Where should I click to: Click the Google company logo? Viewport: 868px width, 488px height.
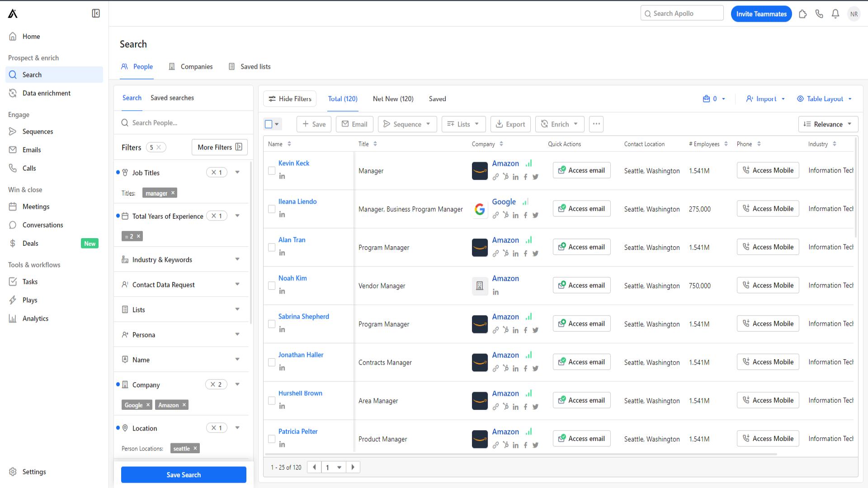pos(480,209)
